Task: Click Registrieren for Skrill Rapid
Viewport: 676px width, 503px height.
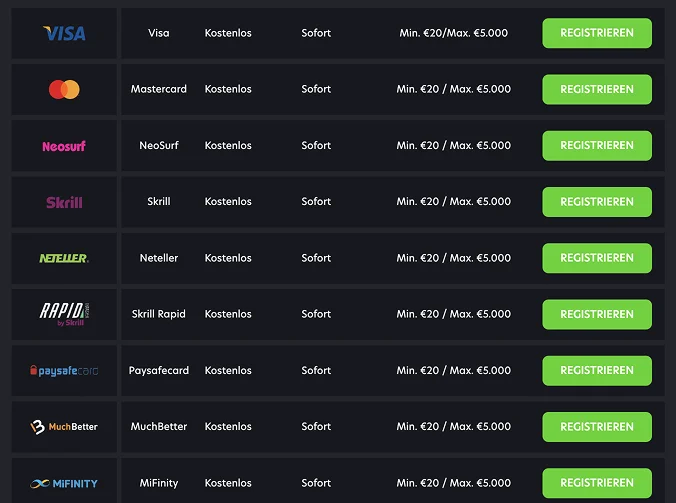Action: point(597,314)
